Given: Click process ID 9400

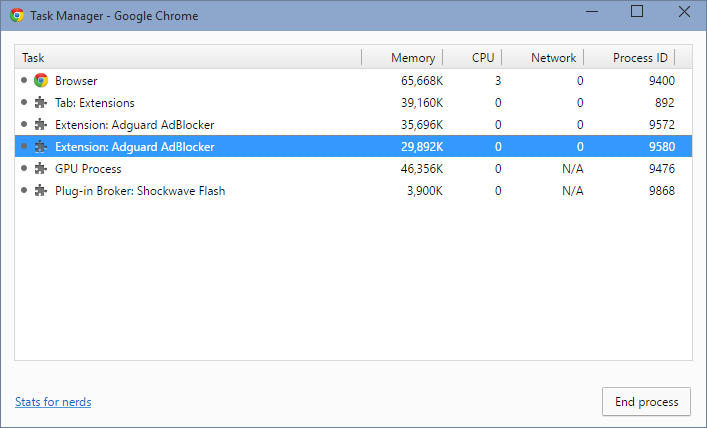Looking at the screenshot, I should tap(662, 81).
